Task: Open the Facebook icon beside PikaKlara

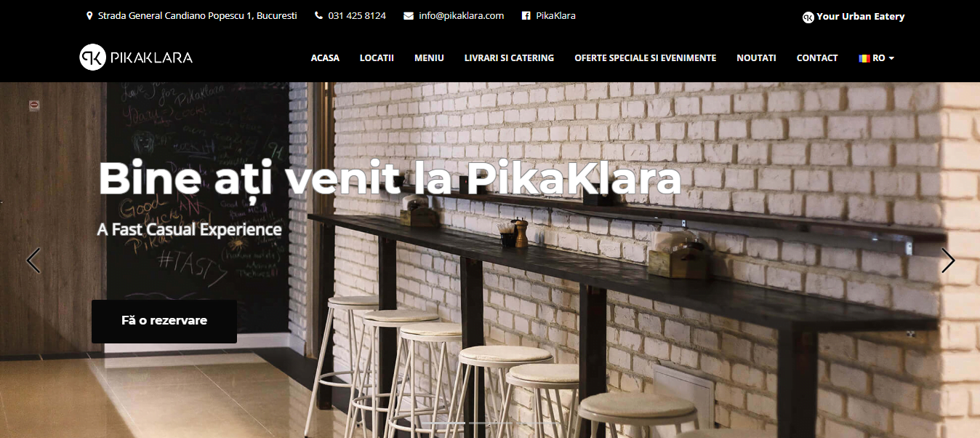Action: coord(526,16)
